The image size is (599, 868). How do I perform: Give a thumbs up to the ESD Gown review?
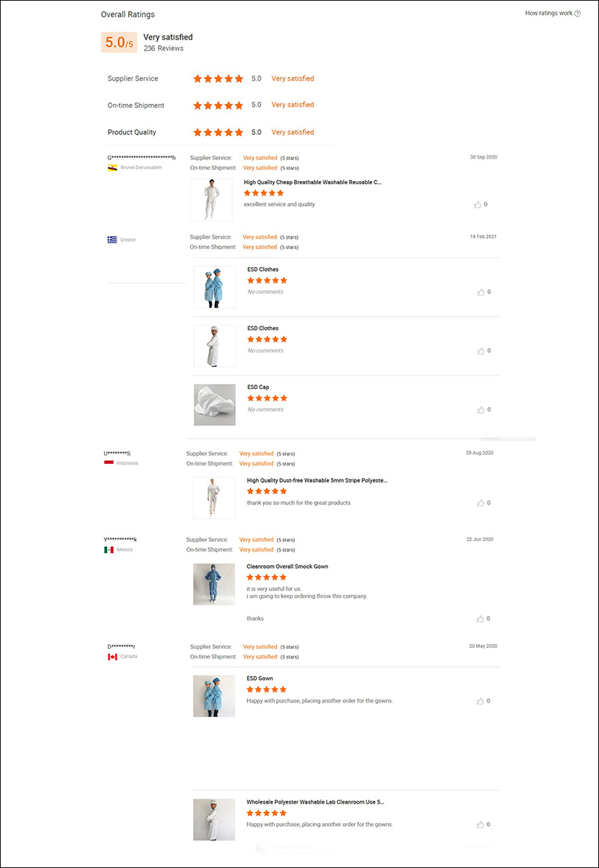(x=479, y=701)
